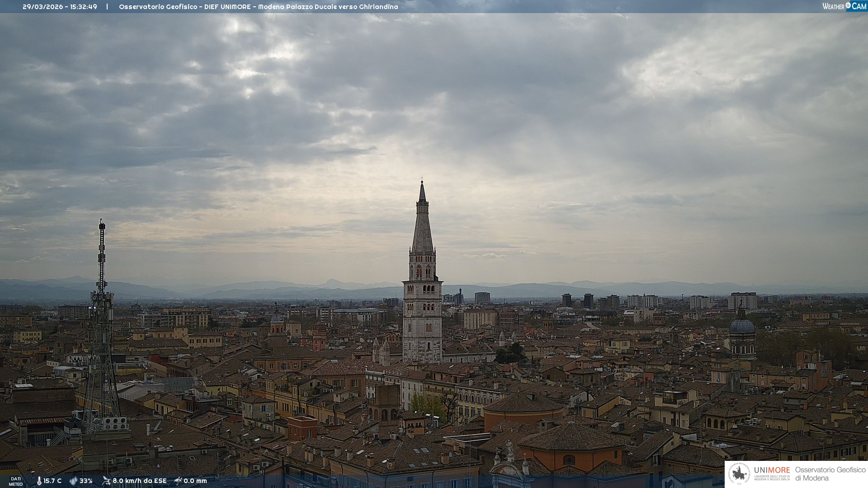This screenshot has height=488, width=868.
Task: Click the UNIMORE circular seal emblem
Action: tap(739, 474)
